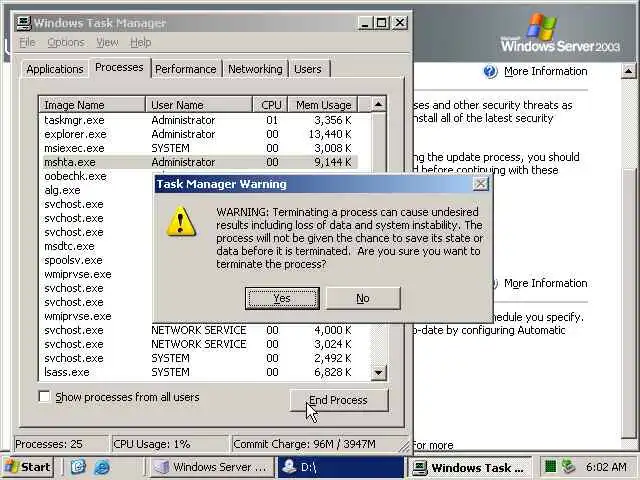Click Yes in Task Manager Warning

(282, 298)
